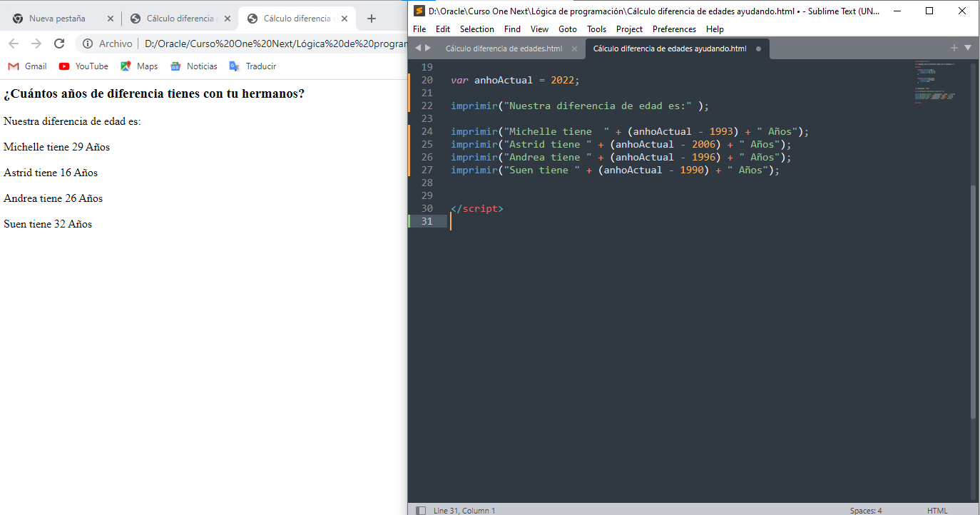The width and height of the screenshot is (980, 515).
Task: Maximize the Sublime Text window
Action: pos(929,11)
